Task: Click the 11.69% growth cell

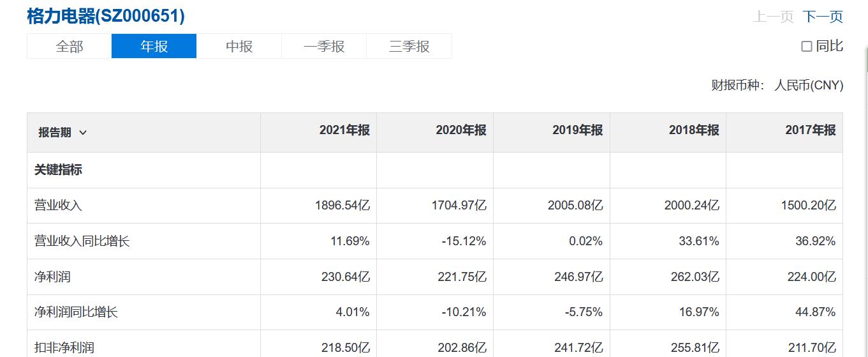Action: pyautogui.click(x=318, y=241)
